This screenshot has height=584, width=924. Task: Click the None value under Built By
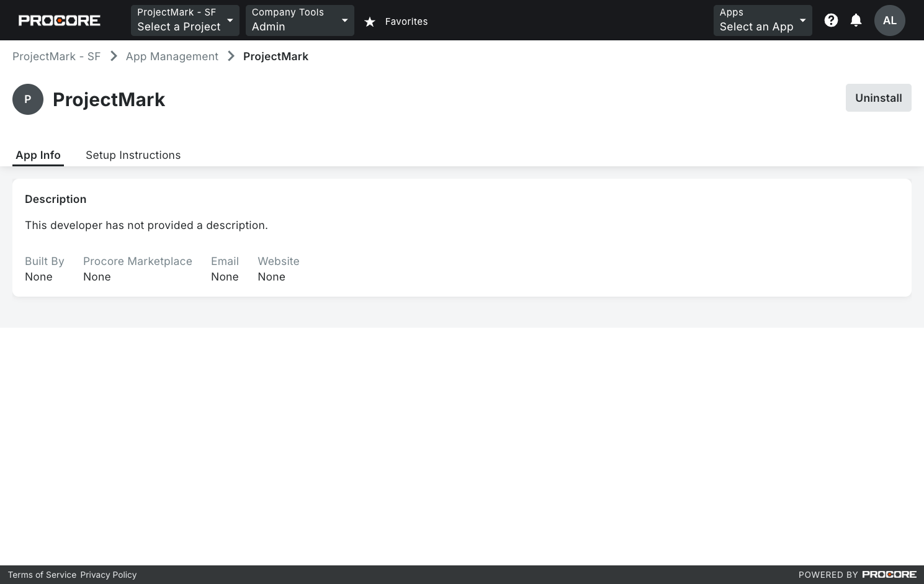tap(38, 277)
